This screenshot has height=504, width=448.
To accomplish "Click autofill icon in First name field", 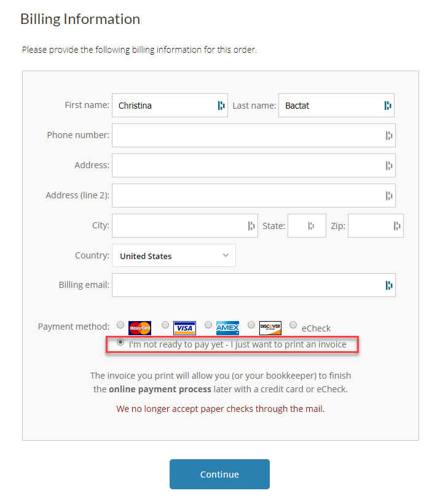I will pos(221,106).
